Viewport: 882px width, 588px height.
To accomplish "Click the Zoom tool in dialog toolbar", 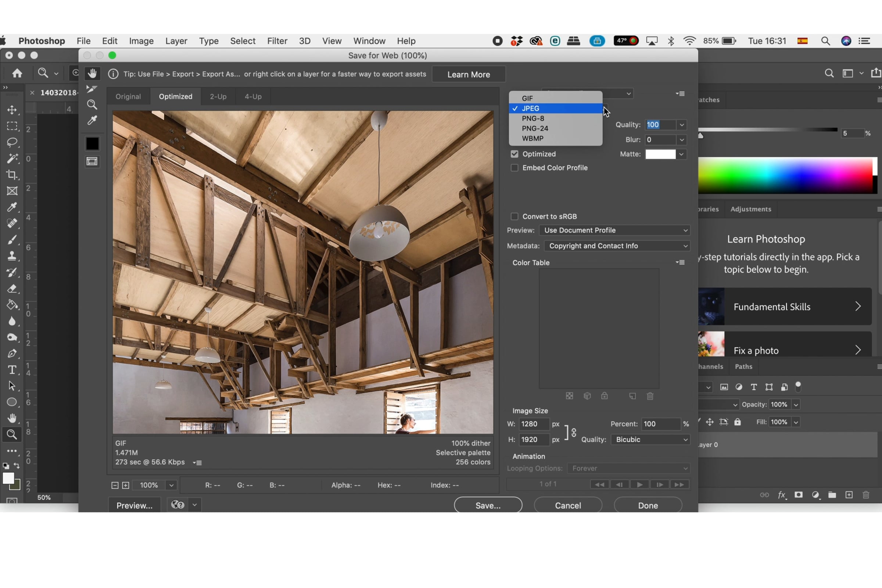I will point(92,105).
